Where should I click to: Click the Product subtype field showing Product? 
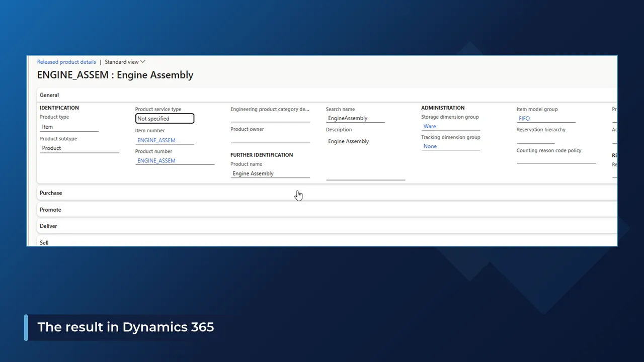coord(79,148)
